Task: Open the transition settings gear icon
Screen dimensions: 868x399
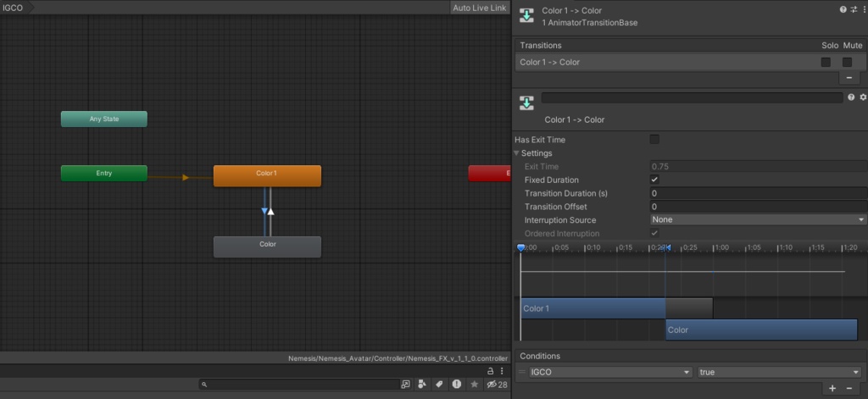Action: (863, 97)
